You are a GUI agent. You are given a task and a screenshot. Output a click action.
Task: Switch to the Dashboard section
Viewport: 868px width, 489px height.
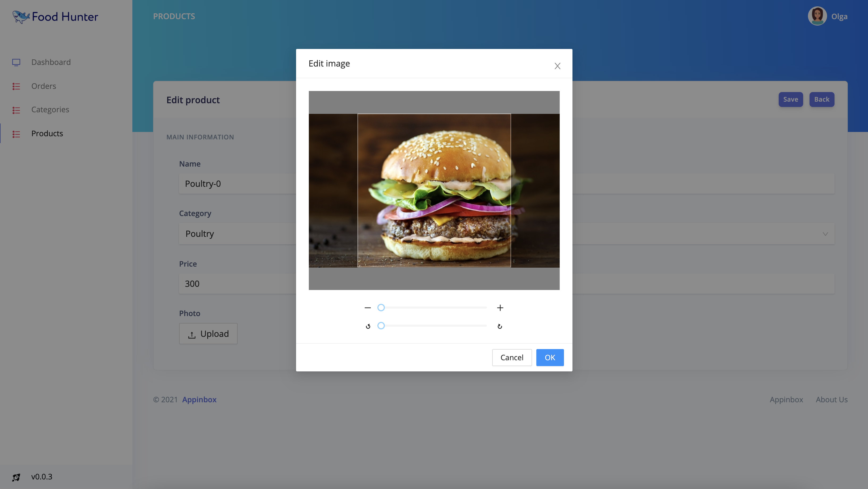[x=51, y=62]
